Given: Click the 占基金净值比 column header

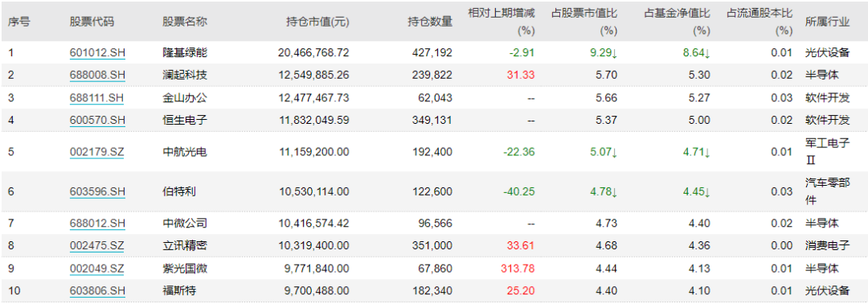Looking at the screenshot, I should coord(677,21).
